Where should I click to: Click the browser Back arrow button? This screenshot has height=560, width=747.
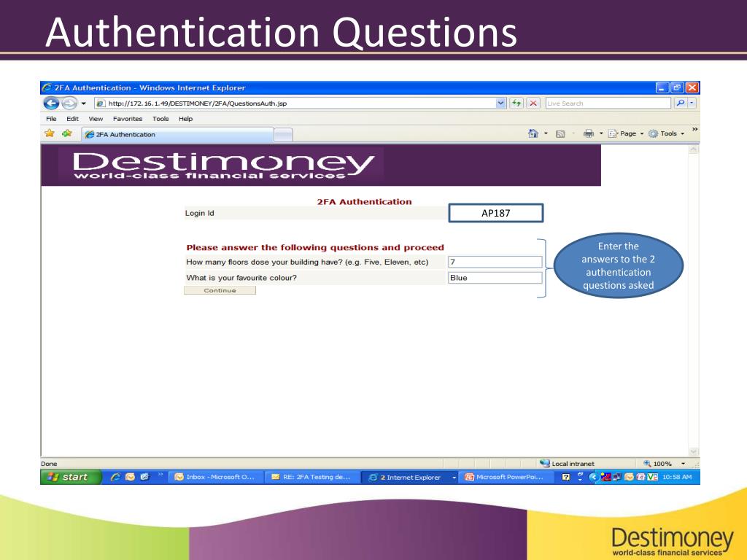[52, 103]
